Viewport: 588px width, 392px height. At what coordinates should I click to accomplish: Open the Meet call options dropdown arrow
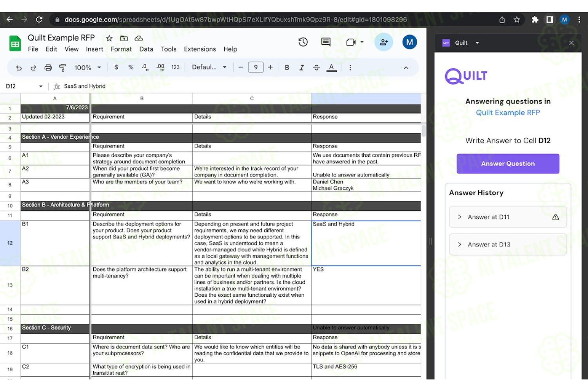(362, 42)
